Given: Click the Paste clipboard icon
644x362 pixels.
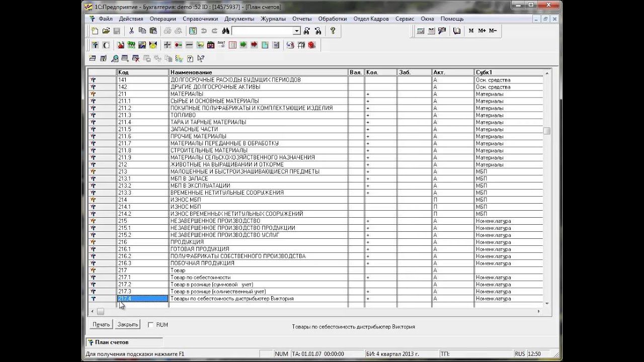Looking at the screenshot, I should coord(153,31).
